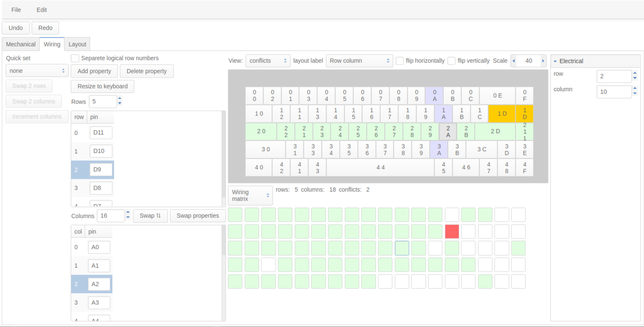This screenshot has height=327, width=644.
Task: Enable Separete logical row numbers checkbox
Action: point(75,58)
